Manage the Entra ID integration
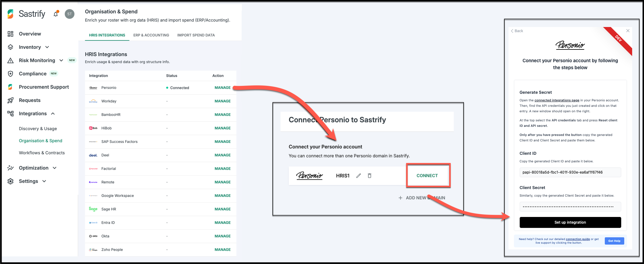Screen dimensions: 644x264 (223, 223)
